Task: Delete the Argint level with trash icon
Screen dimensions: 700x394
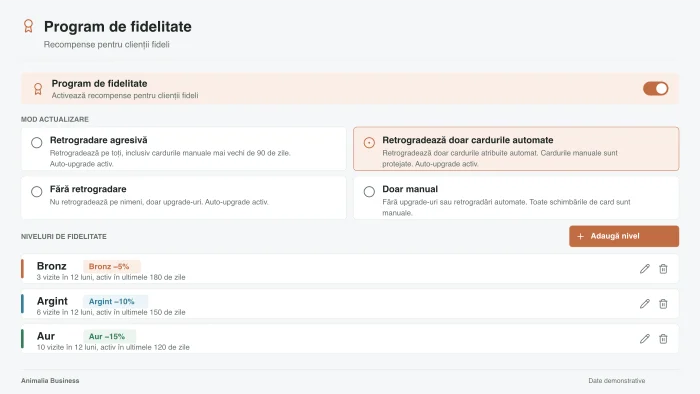Action: [663, 304]
